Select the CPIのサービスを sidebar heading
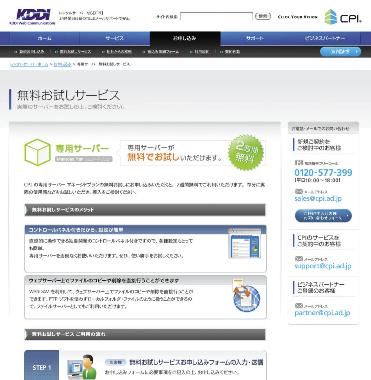371x380 pixels. (x=318, y=241)
